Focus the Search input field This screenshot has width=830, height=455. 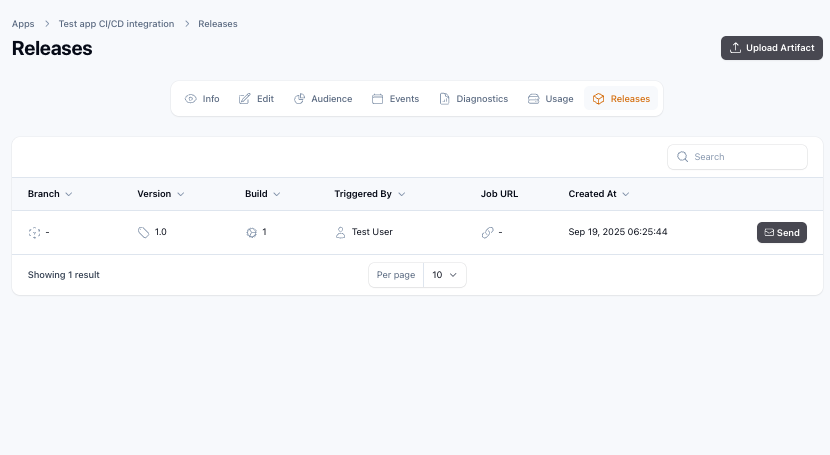point(745,157)
